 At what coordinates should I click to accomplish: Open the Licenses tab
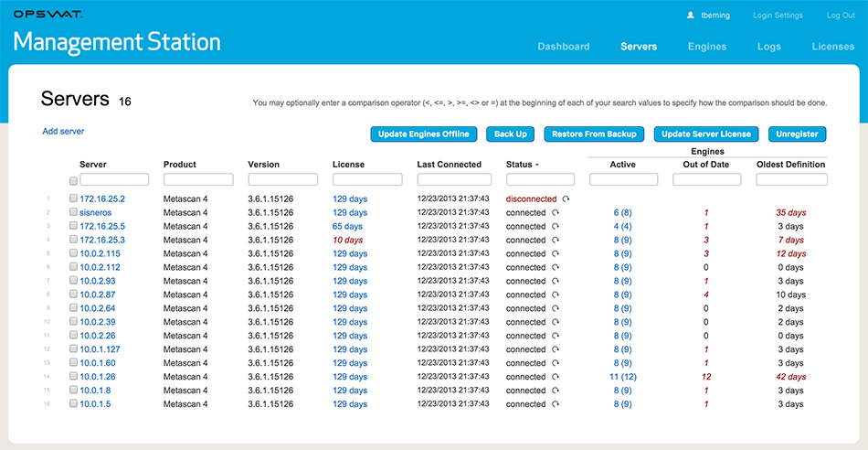(833, 47)
